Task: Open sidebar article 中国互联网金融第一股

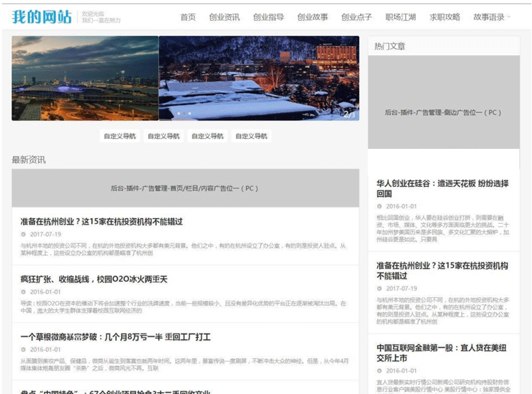Action: (x=442, y=353)
